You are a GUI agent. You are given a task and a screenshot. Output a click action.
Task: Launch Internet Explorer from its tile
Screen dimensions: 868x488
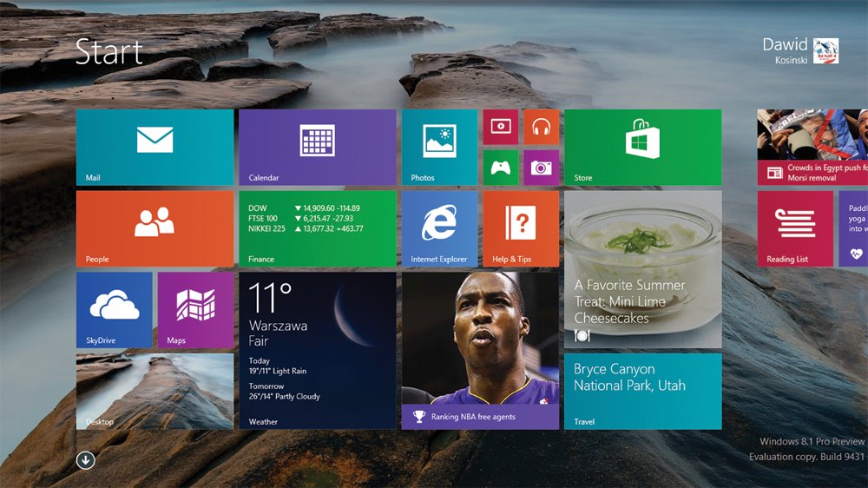(439, 228)
